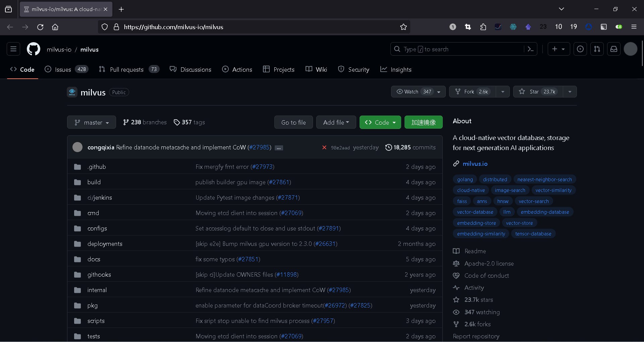
Task: List all browser tabs dropdown
Action: click(x=561, y=9)
